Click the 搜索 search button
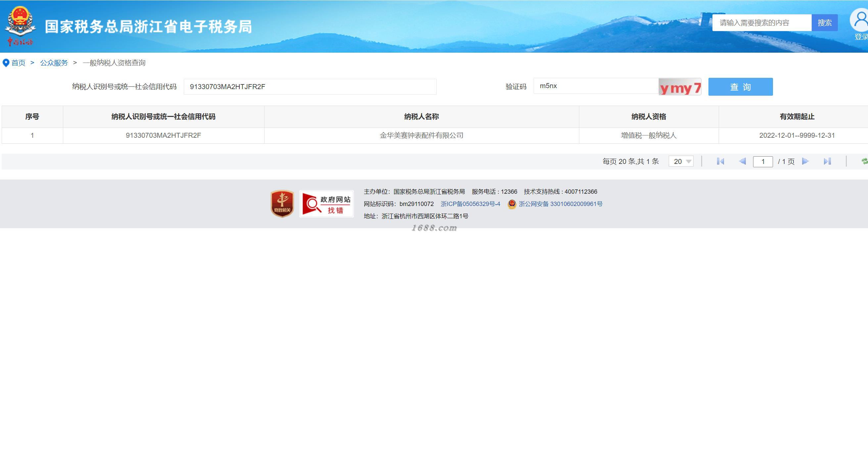 coord(824,23)
